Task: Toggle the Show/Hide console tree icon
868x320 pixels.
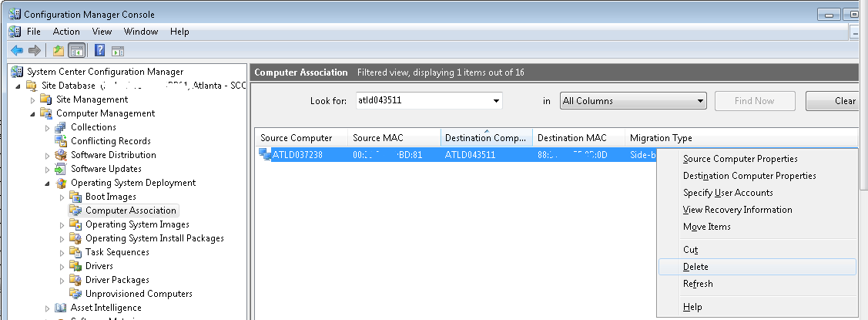Action: tap(76, 50)
